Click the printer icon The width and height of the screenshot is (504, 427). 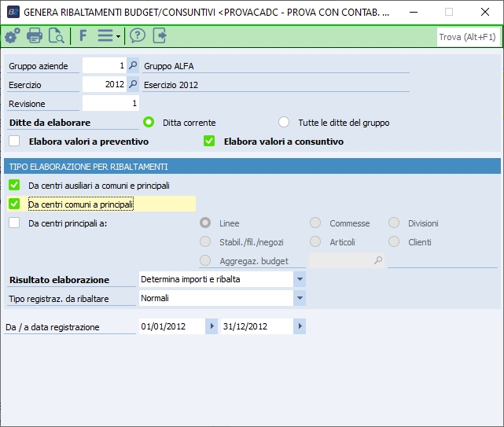click(x=35, y=36)
